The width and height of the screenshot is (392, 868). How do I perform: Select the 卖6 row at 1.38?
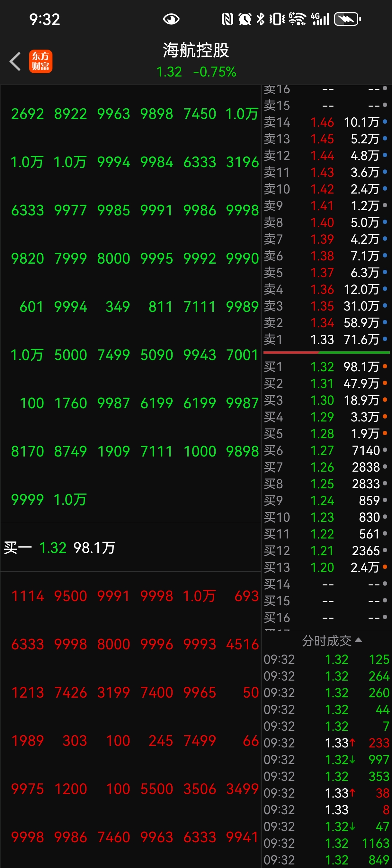pos(326,256)
